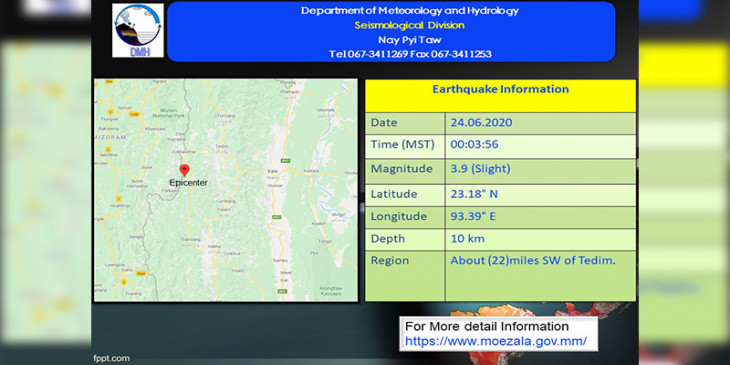Click the Depth 10 km cell
The image size is (730, 365).
[541, 239]
